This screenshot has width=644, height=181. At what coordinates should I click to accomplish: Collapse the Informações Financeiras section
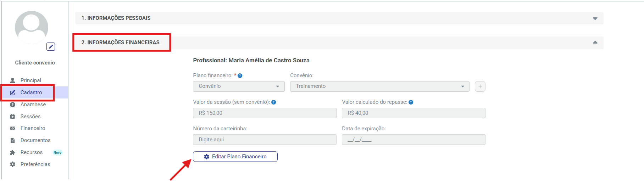click(x=339, y=43)
